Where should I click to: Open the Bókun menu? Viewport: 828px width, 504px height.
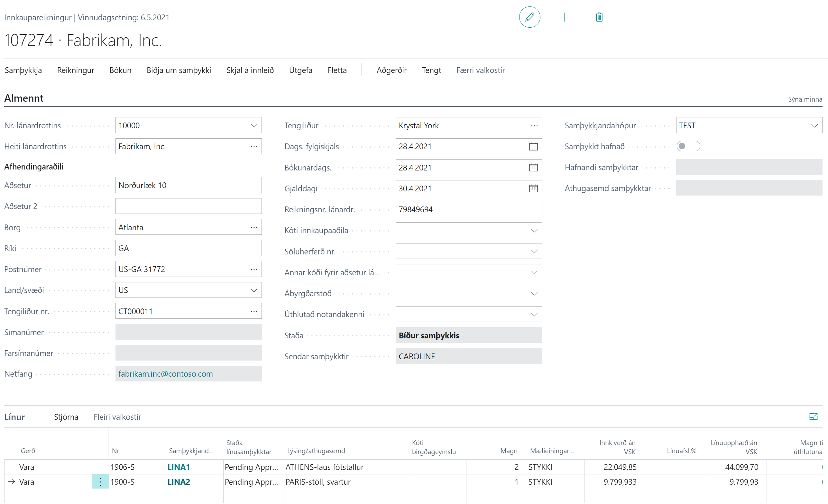pyautogui.click(x=120, y=70)
